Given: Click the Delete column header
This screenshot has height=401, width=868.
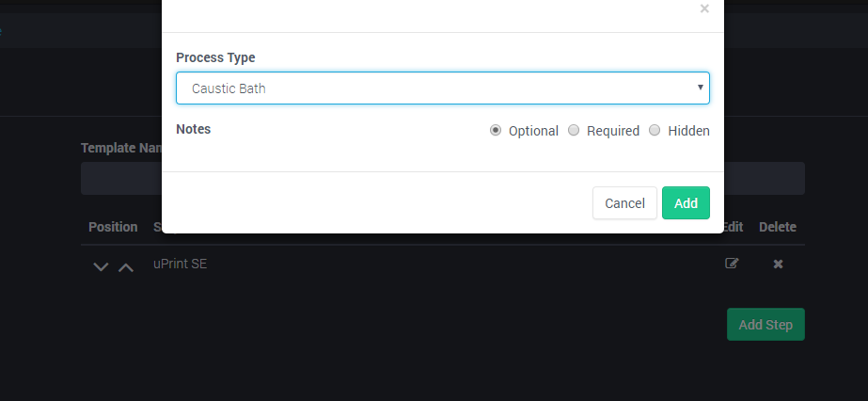Looking at the screenshot, I should [x=777, y=227].
